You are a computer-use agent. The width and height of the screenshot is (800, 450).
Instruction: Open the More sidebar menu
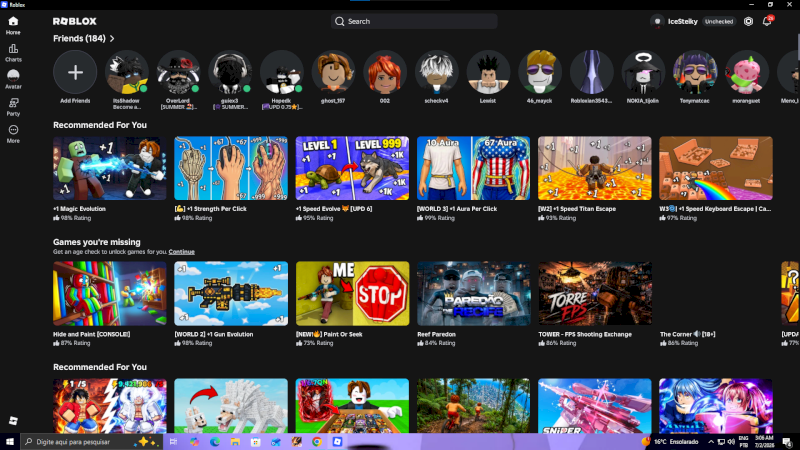click(x=13, y=134)
